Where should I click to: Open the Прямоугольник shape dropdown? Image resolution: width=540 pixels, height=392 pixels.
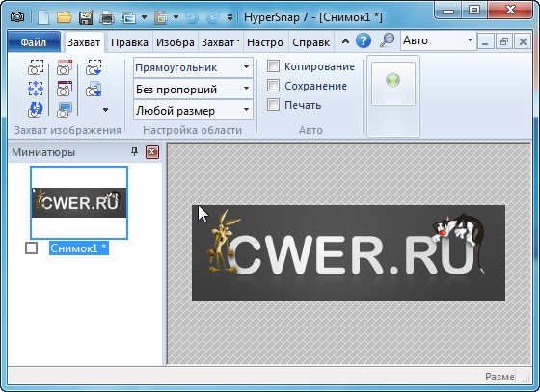click(x=193, y=67)
